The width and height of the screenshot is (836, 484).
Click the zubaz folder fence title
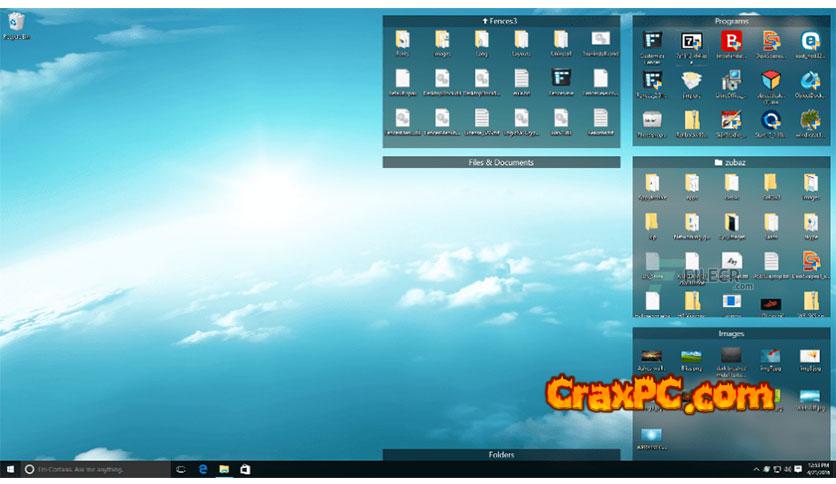[731, 161]
